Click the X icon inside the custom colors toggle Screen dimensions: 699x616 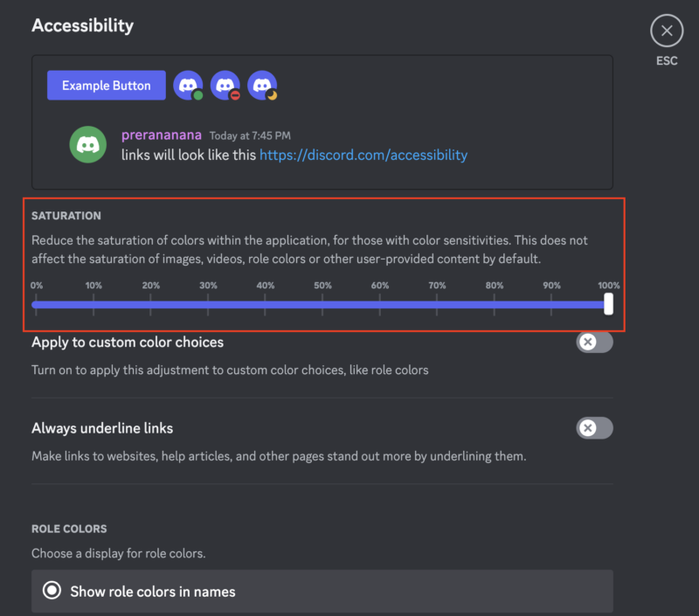[x=587, y=343]
